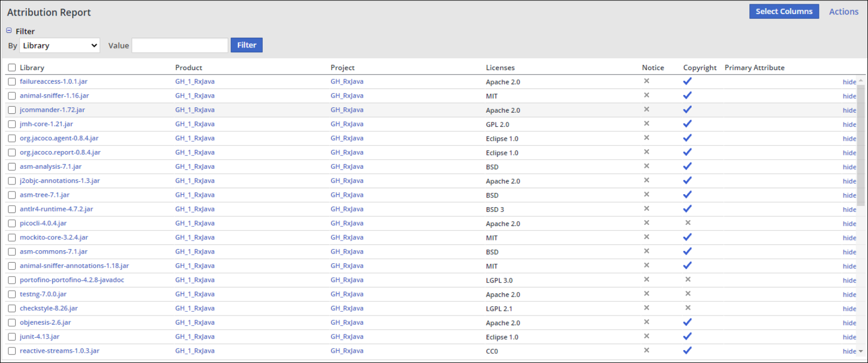868x363 pixels.
Task: Open the Actions menu
Action: [843, 11]
